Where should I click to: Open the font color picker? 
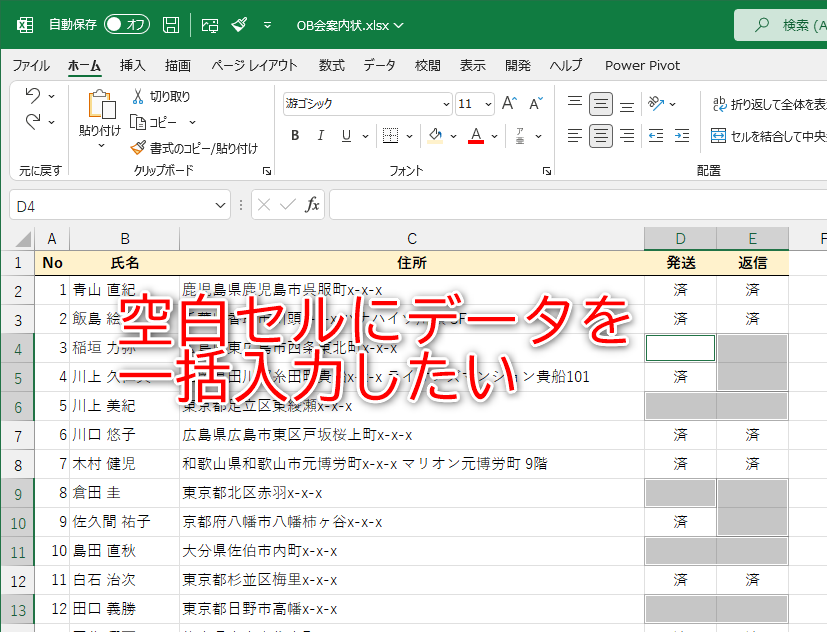pyautogui.click(x=477, y=133)
